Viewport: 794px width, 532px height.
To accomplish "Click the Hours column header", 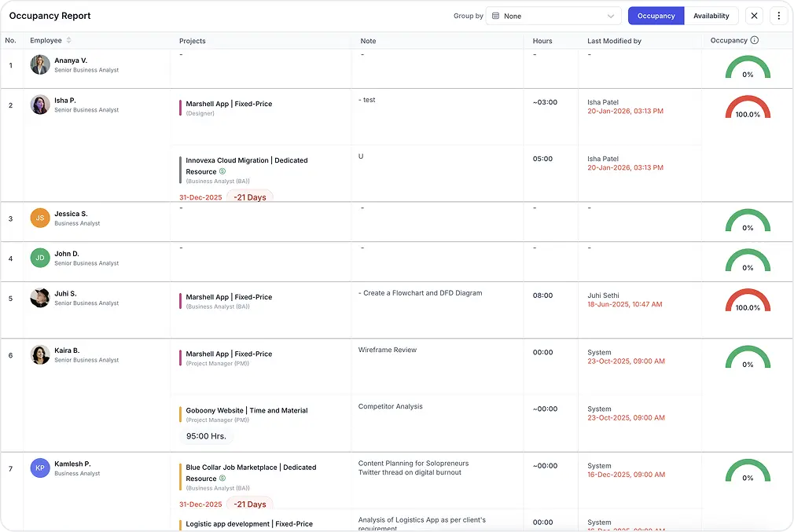I will pyautogui.click(x=542, y=41).
